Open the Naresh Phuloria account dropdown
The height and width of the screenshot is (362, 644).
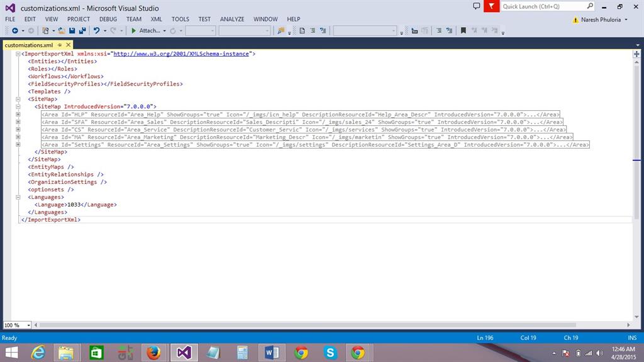626,20
